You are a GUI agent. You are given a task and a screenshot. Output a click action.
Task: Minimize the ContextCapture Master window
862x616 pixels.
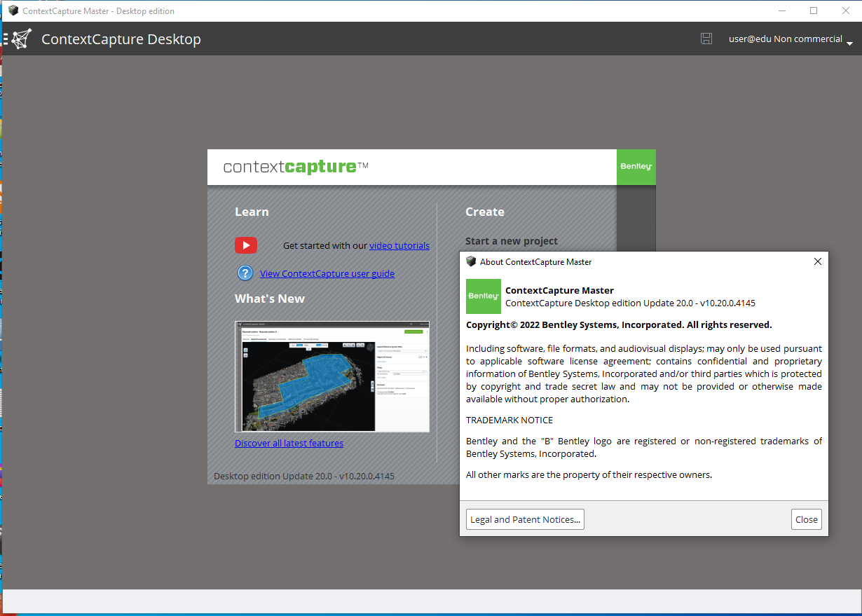782,11
